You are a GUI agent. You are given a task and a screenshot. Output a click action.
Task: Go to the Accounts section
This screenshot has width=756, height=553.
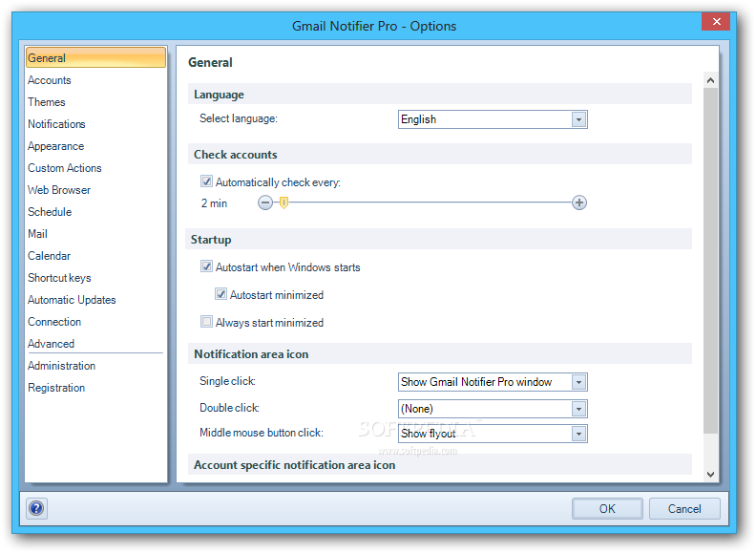pos(50,80)
